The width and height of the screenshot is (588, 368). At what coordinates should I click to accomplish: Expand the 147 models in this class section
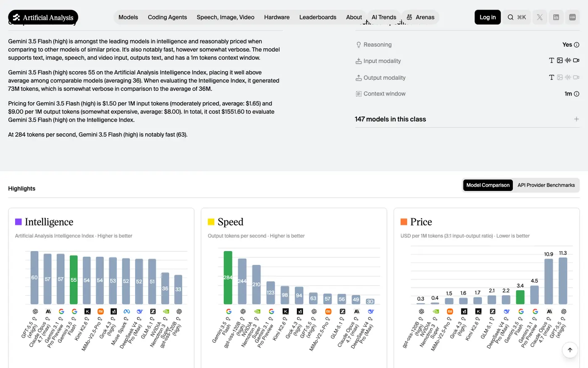click(467, 119)
